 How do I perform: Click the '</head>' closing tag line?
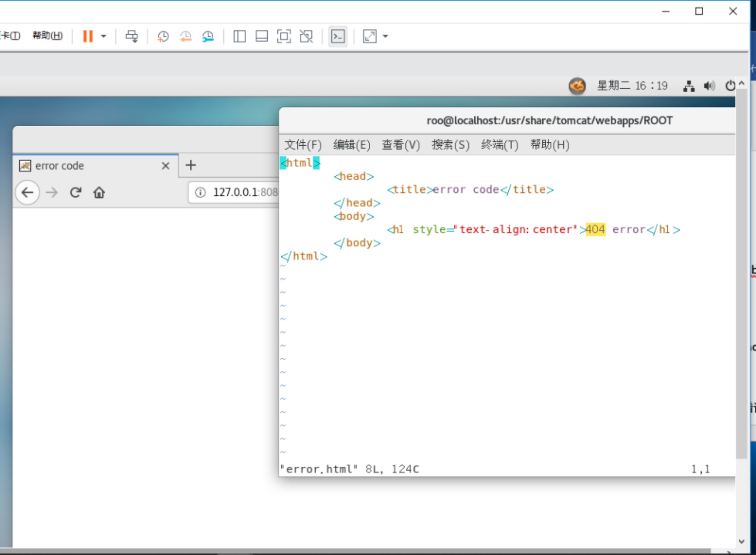(x=357, y=203)
